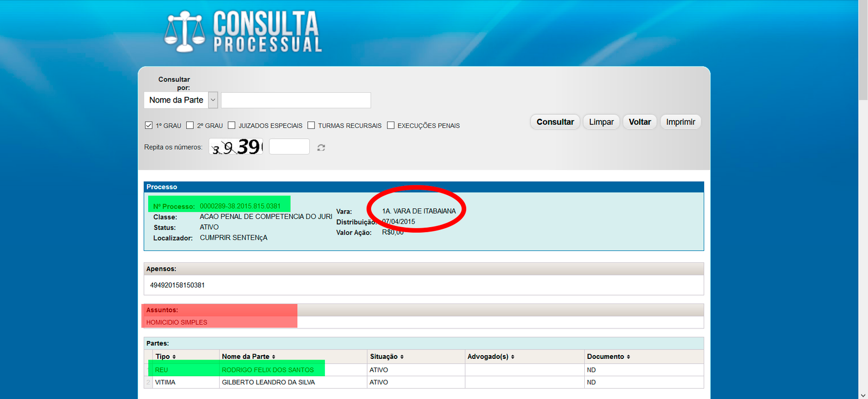Click CUMPRIR SENTENçA localizador value
868x399 pixels.
234,237
